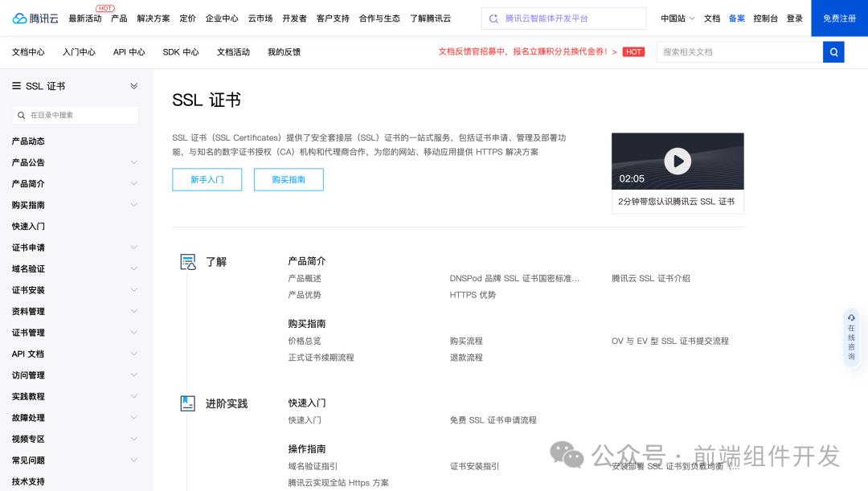Collapse the sidebar with double-chevron icon
The height and width of the screenshot is (491, 868).
[x=134, y=86]
